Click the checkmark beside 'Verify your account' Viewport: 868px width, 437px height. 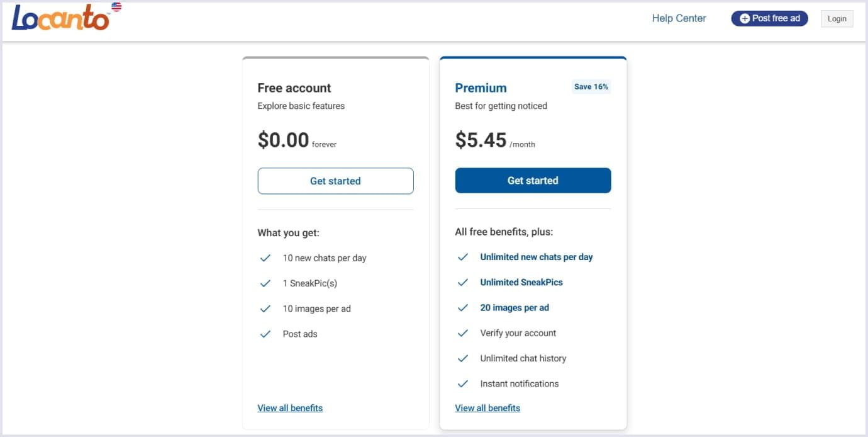(x=463, y=332)
